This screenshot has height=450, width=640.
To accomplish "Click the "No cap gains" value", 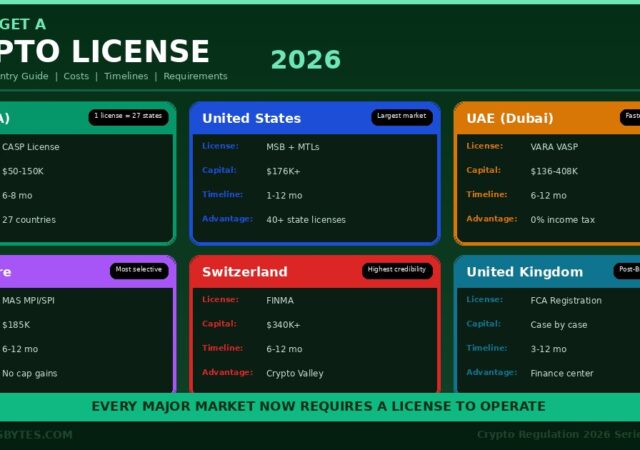I will [x=29, y=373].
